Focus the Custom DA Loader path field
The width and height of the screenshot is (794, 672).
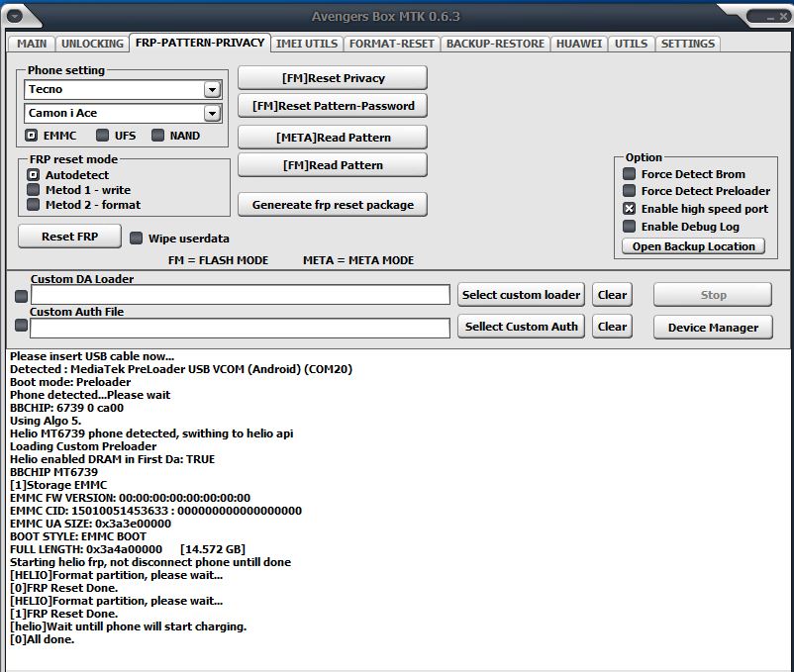tap(240, 295)
